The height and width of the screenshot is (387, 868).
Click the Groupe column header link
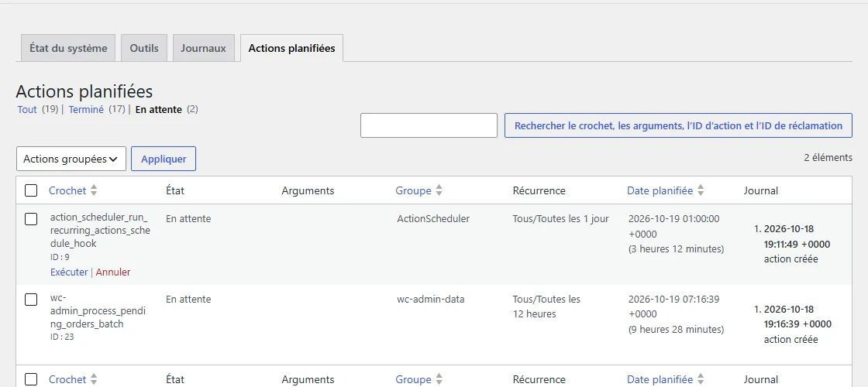click(x=413, y=190)
